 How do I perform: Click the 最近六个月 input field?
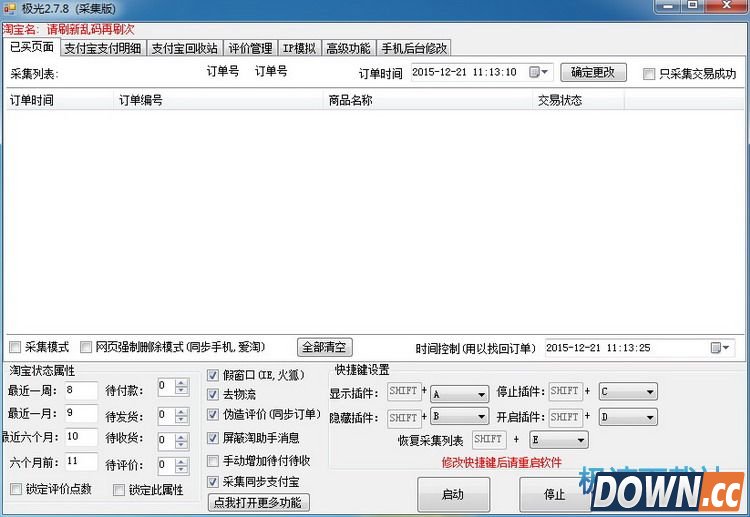81,437
